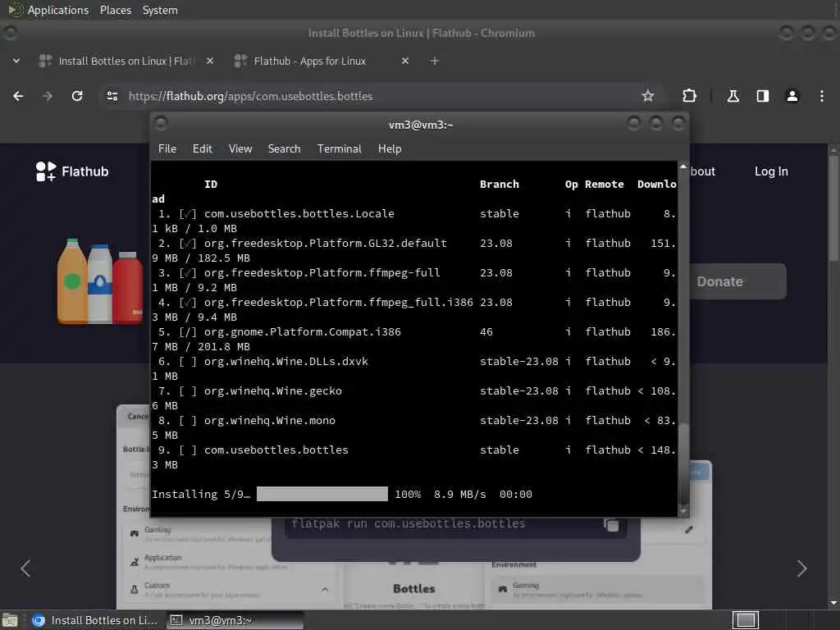Click org.winehq.Wine.gecko text
The width and height of the screenshot is (840, 630).
point(272,390)
